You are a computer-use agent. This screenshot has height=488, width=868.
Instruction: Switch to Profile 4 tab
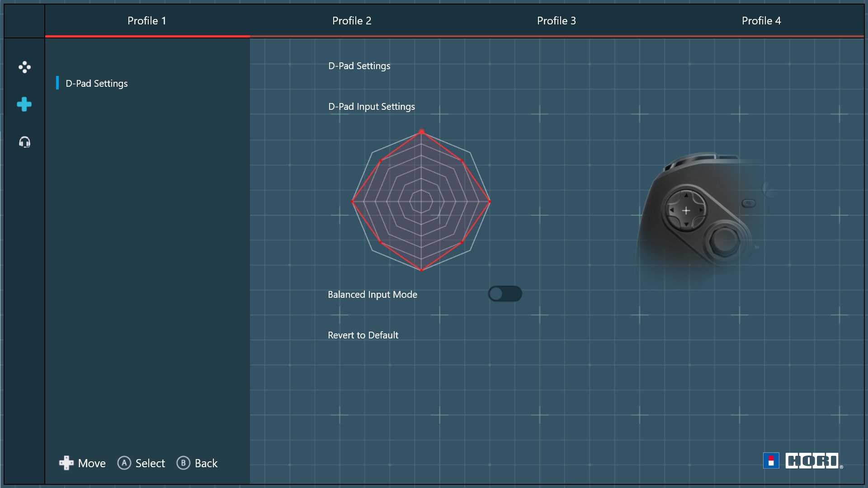pyautogui.click(x=761, y=21)
